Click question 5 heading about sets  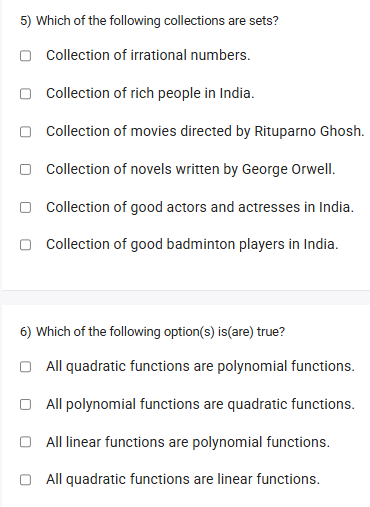149,21
